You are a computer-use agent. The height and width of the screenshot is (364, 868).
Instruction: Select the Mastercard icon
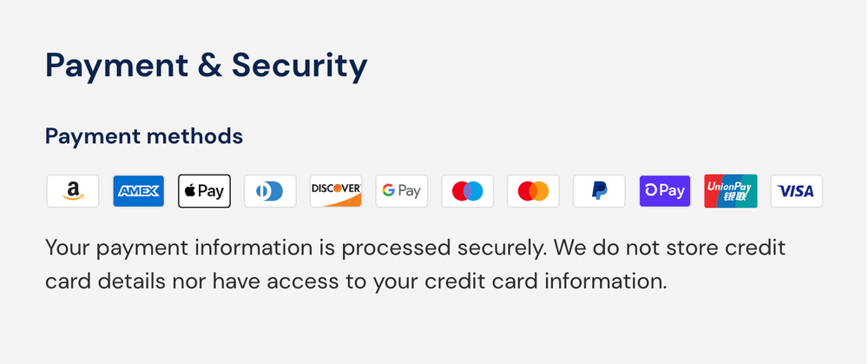click(534, 191)
